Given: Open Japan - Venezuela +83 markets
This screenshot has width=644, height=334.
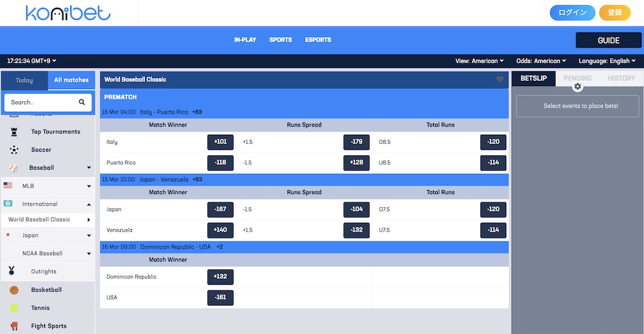Looking at the screenshot, I should click(304, 180).
